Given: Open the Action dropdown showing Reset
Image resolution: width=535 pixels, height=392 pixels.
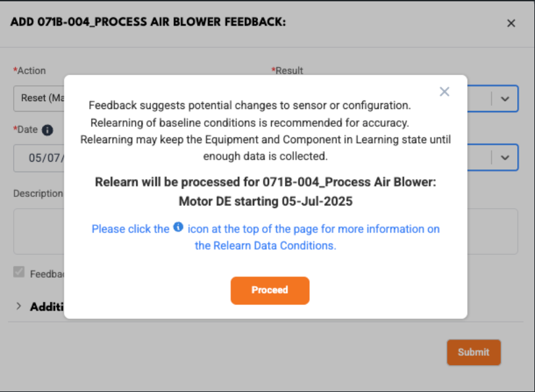Looking at the screenshot, I should tap(39, 98).
